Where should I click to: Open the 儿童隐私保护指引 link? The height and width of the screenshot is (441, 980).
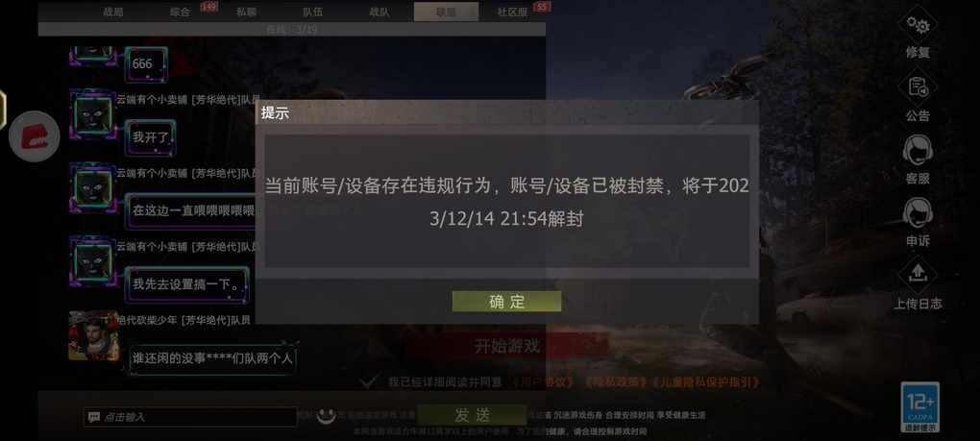pos(705,381)
